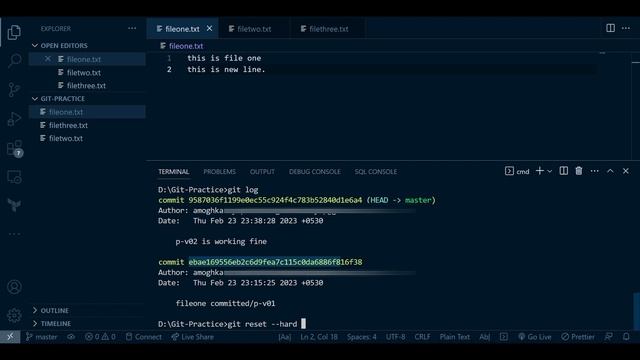Go to line via Ln 2, Col 18
Image resolution: width=640 pixels, height=360 pixels.
click(x=319, y=337)
